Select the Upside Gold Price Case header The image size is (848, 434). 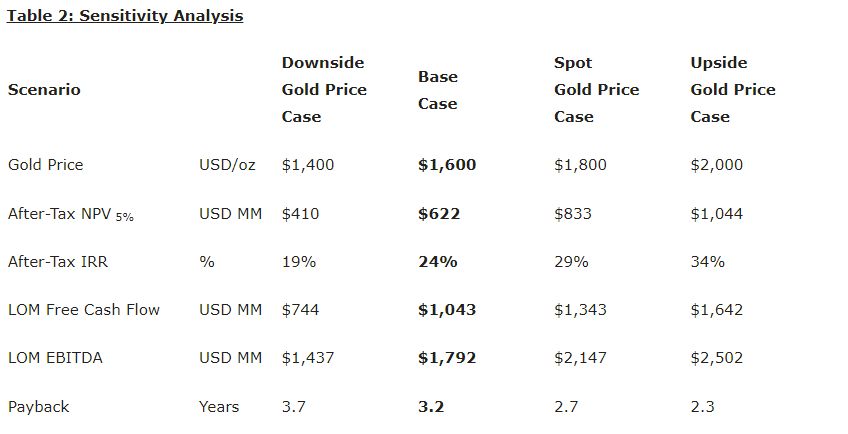coord(732,90)
